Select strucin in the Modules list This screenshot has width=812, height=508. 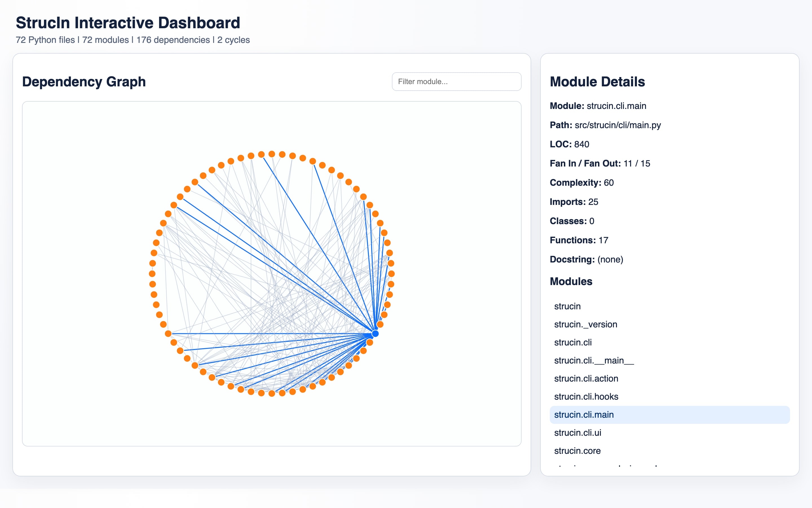pos(670,306)
